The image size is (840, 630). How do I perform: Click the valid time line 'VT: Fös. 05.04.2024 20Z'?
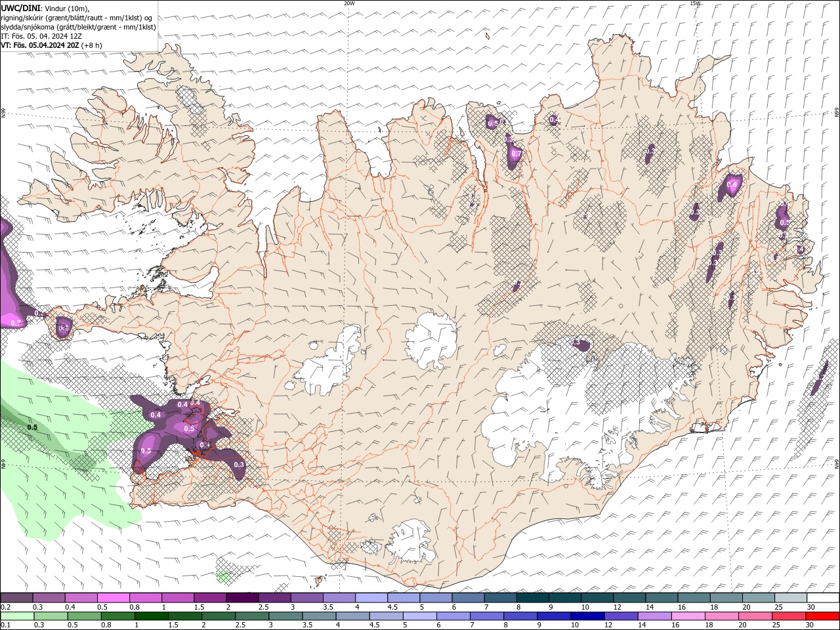click(39, 45)
